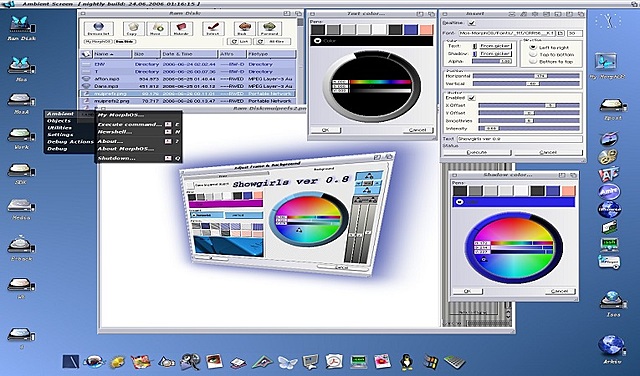Click the Name column header to sort
The image size is (640, 376).
tap(113, 54)
